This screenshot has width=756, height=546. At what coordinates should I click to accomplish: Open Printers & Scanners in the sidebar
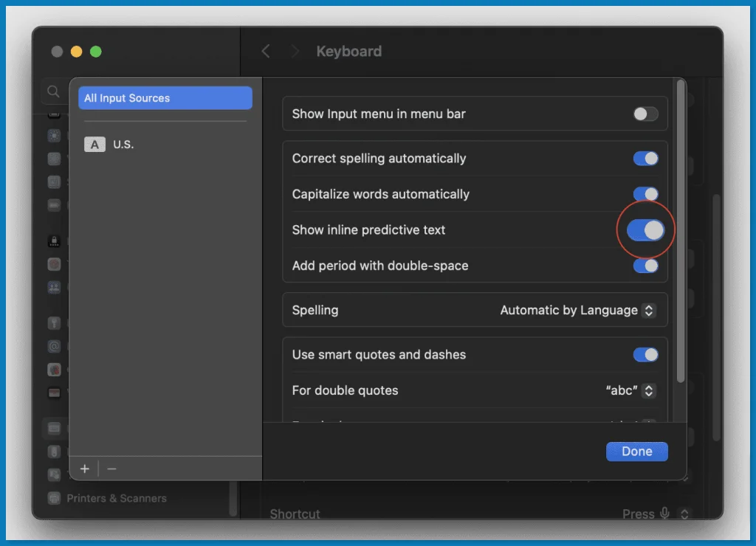click(x=116, y=498)
